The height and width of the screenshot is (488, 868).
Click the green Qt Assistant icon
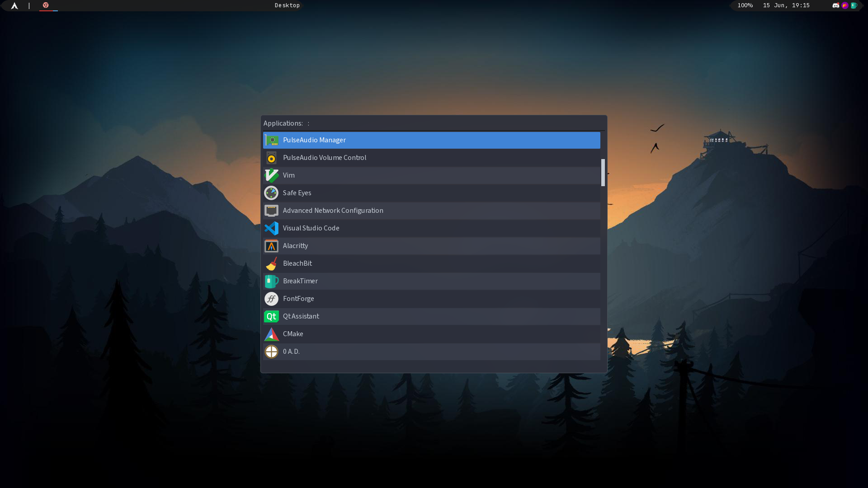point(271,316)
